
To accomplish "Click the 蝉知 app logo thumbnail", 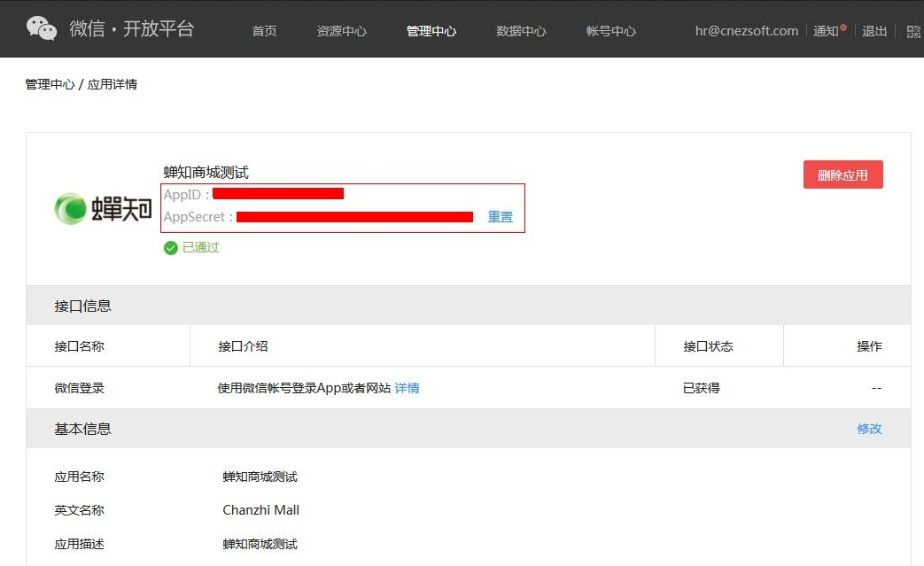I will tap(103, 208).
